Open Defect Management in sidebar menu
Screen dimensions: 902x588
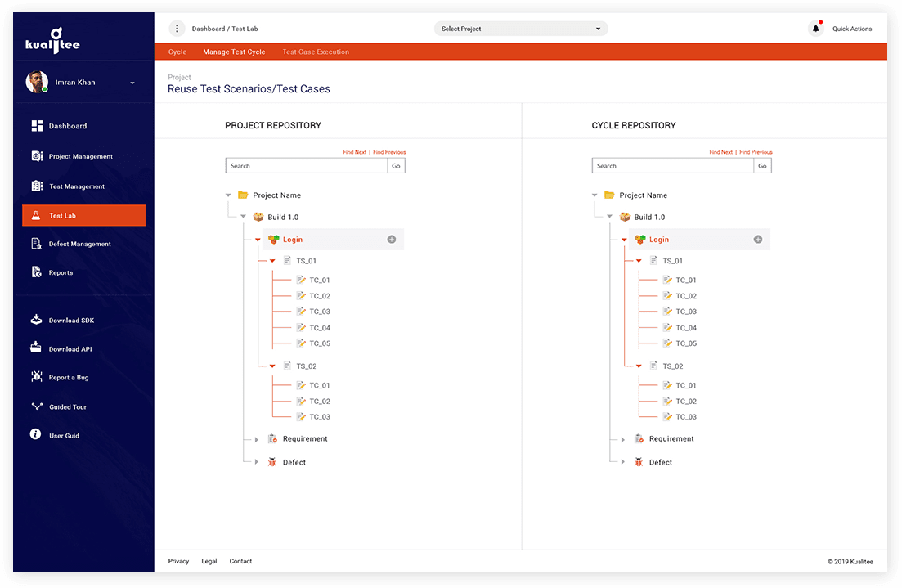point(80,244)
